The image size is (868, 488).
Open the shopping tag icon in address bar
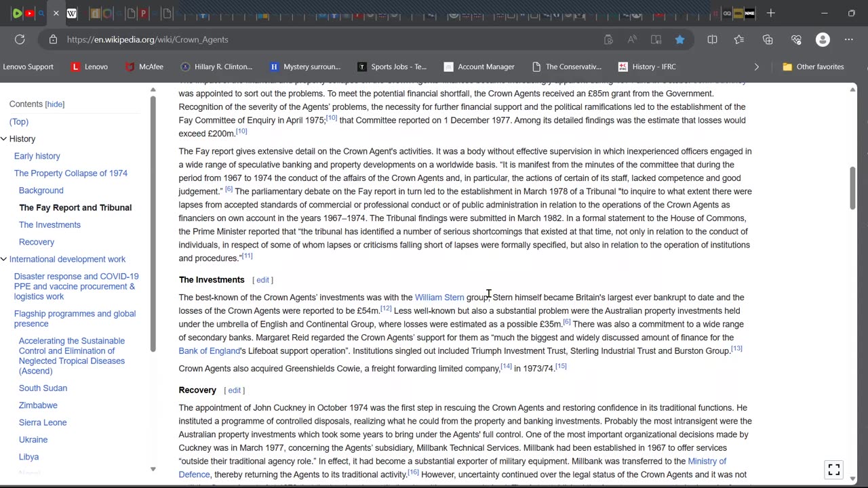[x=608, y=39]
